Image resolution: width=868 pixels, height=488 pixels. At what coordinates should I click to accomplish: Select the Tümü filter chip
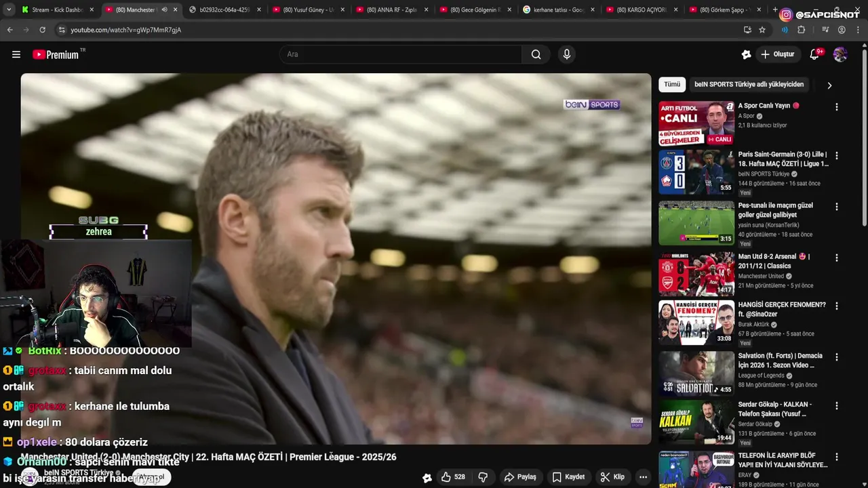coord(672,85)
